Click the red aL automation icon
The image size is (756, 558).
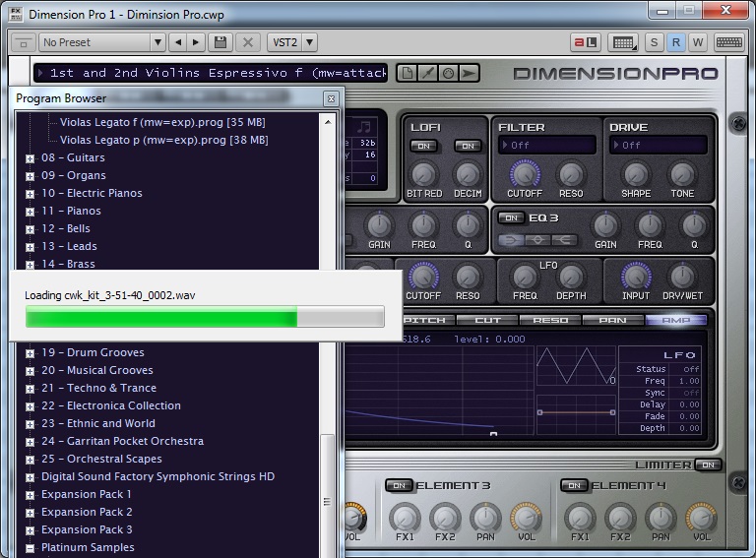[x=586, y=42]
